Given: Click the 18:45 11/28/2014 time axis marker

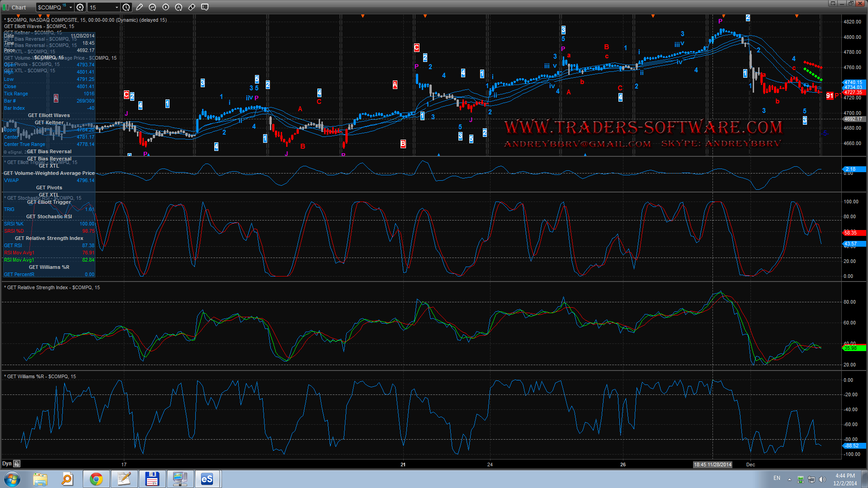Looking at the screenshot, I should pos(712,465).
